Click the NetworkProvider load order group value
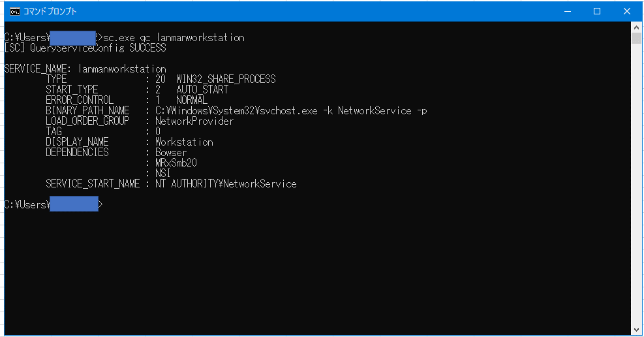Screen dimensions: 644x337 [194, 121]
